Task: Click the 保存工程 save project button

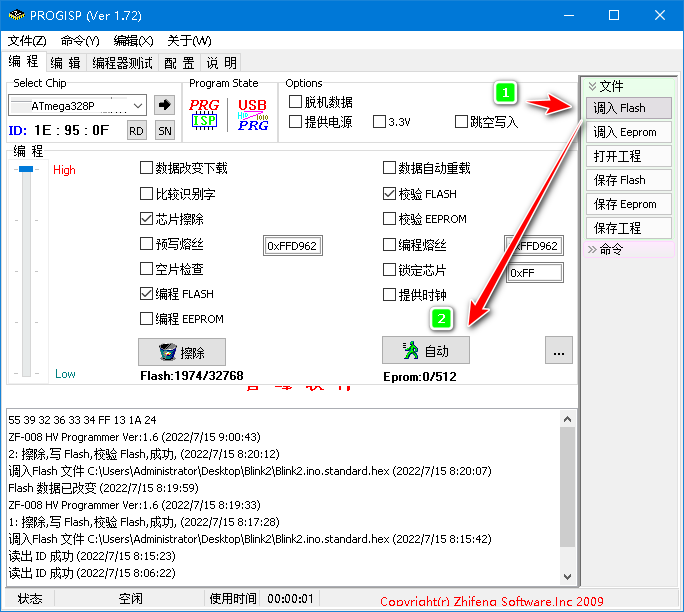Action: point(628,228)
